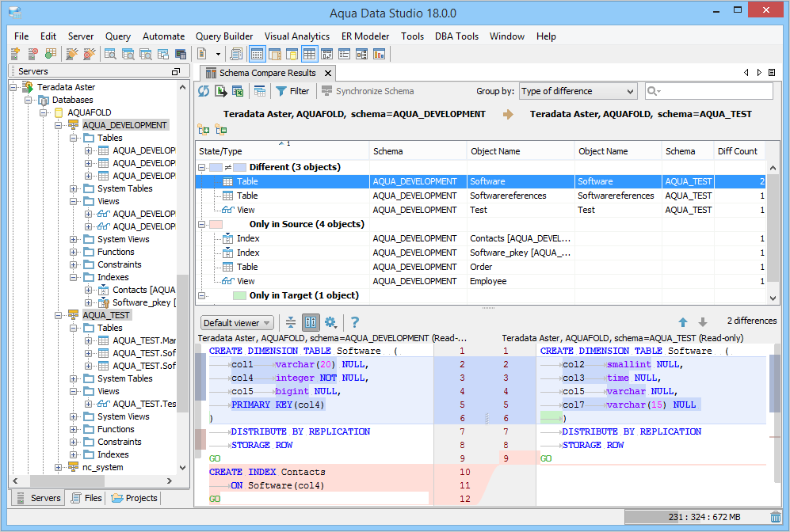Open the diff settings gear icon
Screen dimensions: 790x532
330,322
